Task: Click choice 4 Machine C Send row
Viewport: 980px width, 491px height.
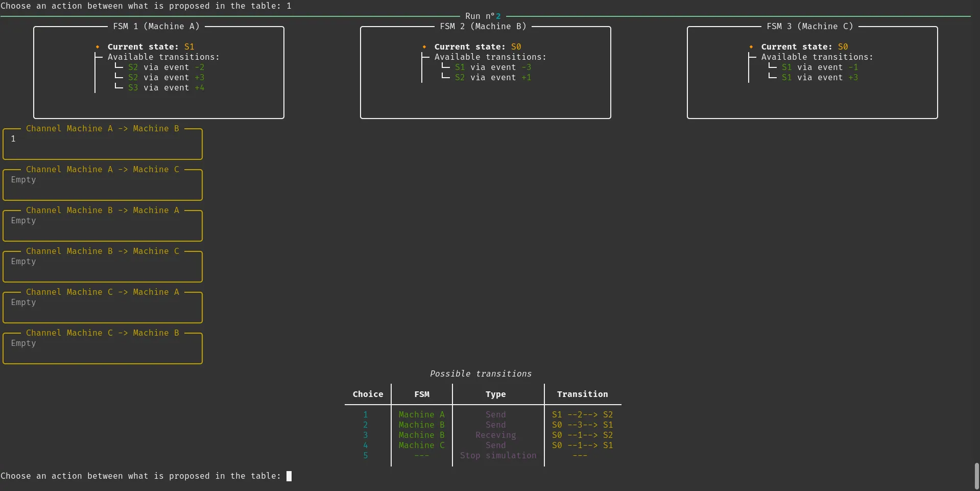Action: point(495,446)
